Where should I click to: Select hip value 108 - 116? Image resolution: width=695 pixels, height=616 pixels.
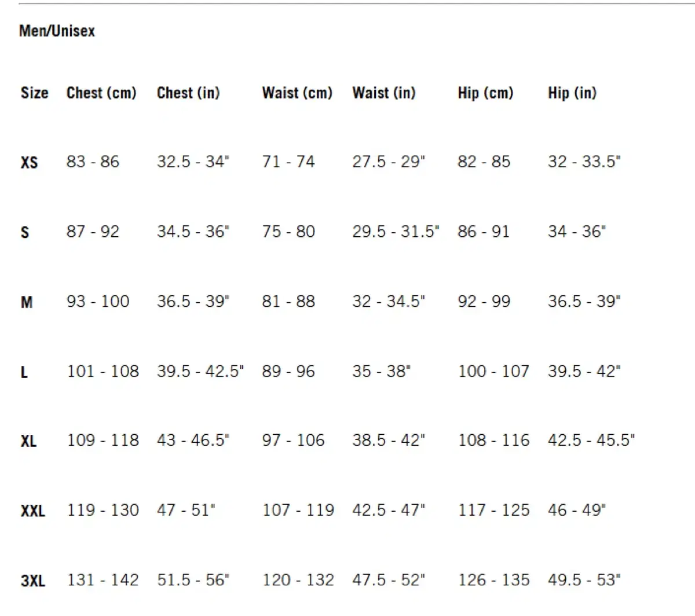493,440
